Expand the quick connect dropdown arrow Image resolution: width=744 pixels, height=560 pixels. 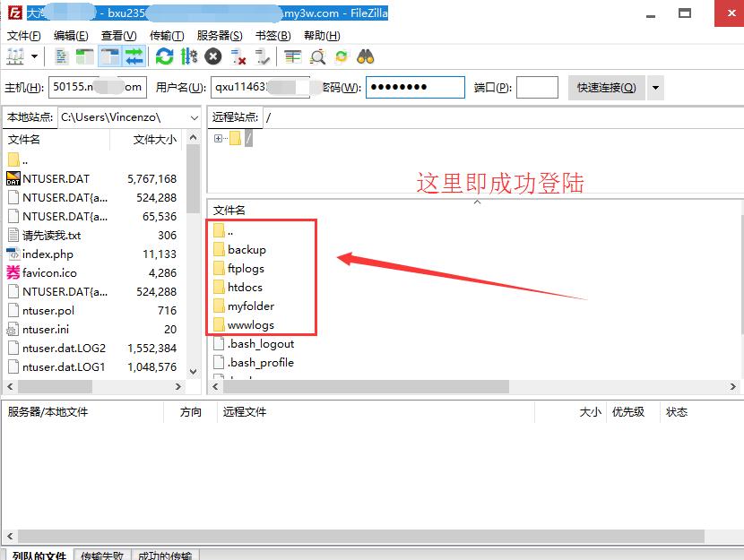pyautogui.click(x=655, y=87)
